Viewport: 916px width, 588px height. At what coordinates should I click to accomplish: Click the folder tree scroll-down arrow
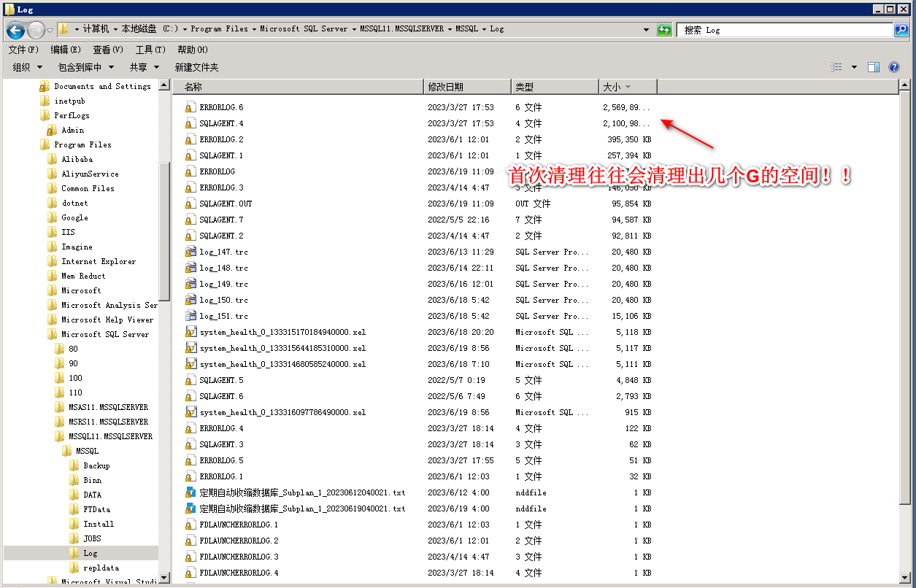164,577
